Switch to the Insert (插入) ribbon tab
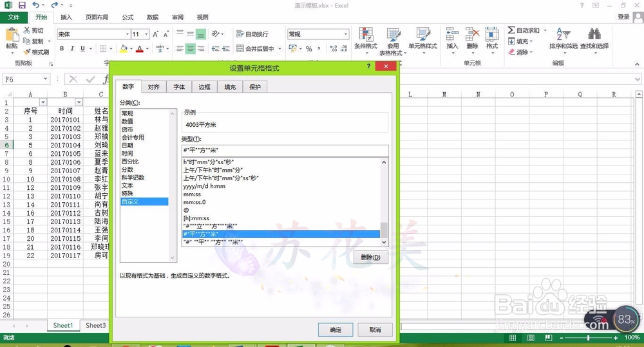 point(66,17)
